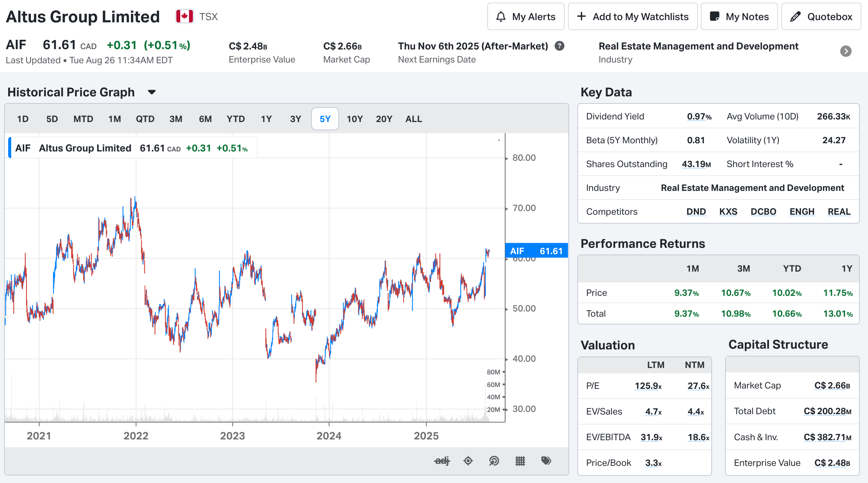
Task: Click the price tags icon below the chart
Action: tap(546, 461)
